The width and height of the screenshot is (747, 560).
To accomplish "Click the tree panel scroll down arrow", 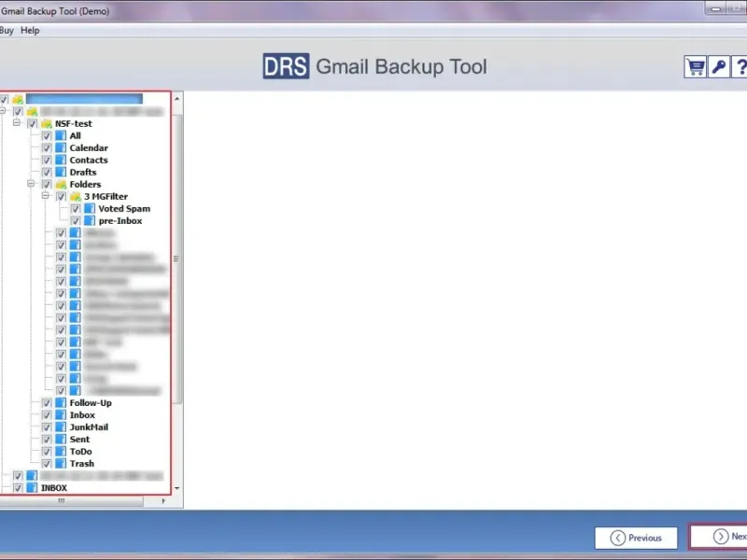I will pos(177,488).
